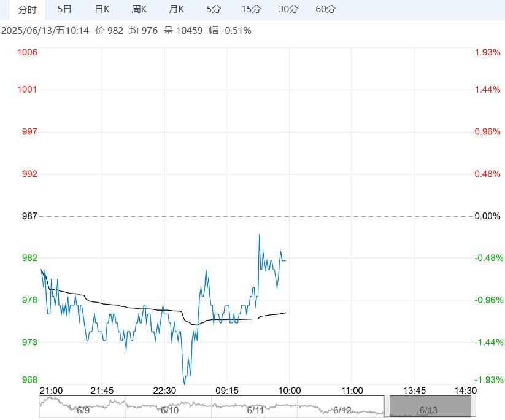Choose the 30分 interval tab
Image resolution: width=505 pixels, height=420 pixels.
click(x=288, y=9)
